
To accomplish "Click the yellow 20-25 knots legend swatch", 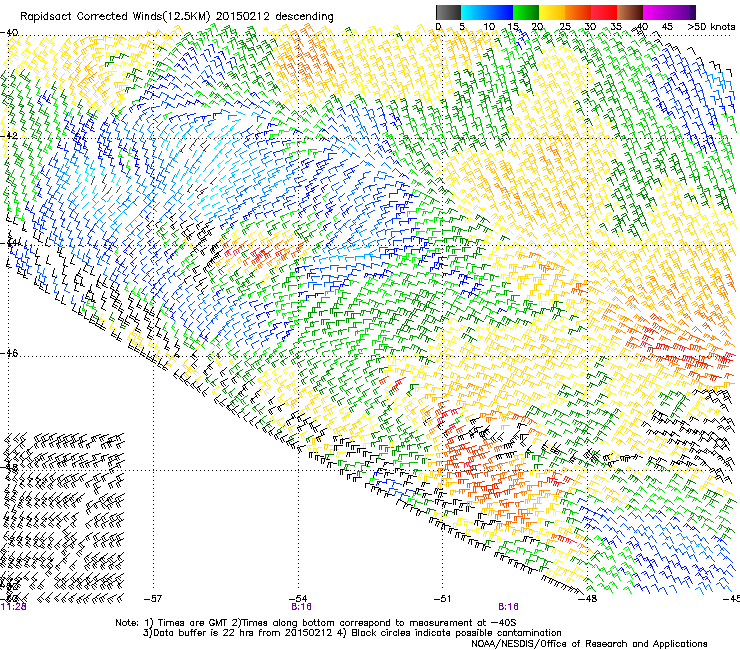I will click(552, 12).
